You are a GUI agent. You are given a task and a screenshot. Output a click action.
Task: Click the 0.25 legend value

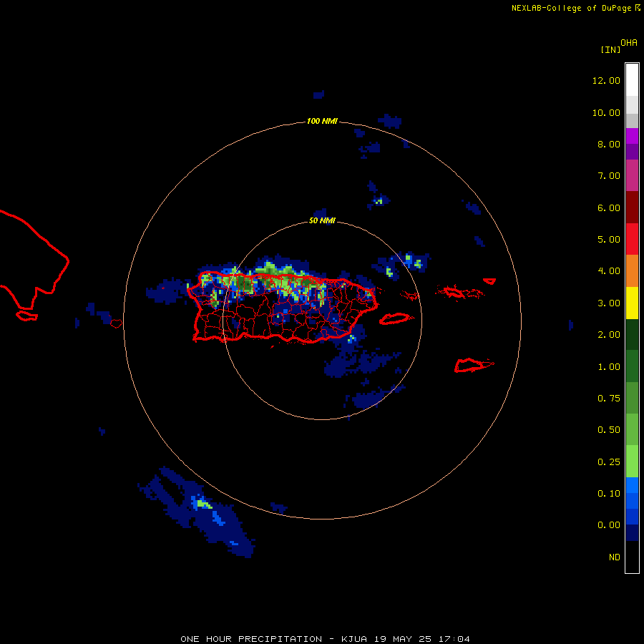coord(609,462)
